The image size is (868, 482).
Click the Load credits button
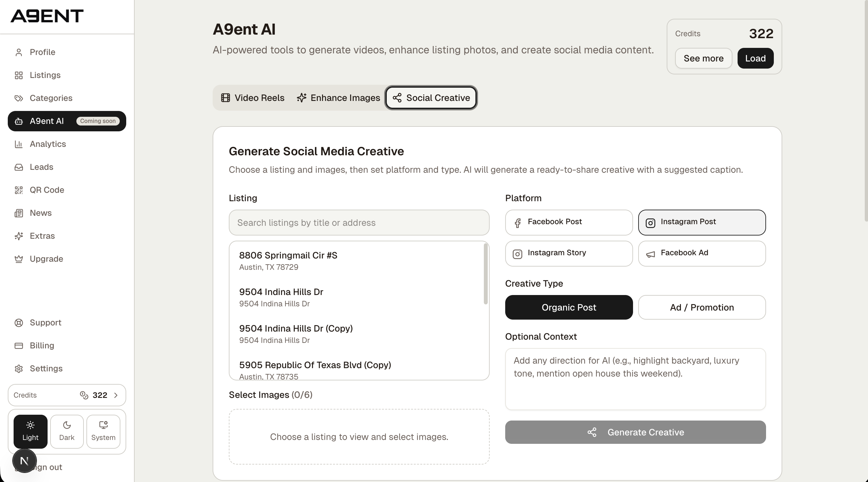pyautogui.click(x=755, y=58)
